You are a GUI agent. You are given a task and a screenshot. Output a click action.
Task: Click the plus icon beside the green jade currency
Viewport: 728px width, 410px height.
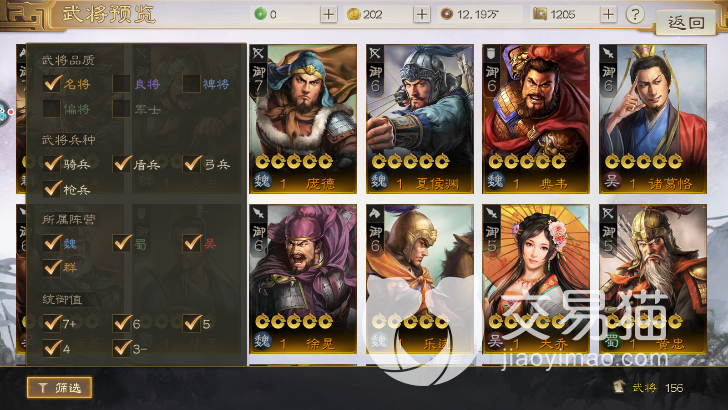328,14
